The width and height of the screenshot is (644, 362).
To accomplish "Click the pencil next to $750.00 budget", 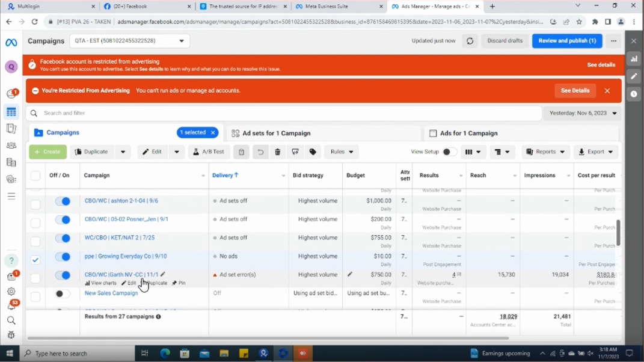I will pos(350,274).
